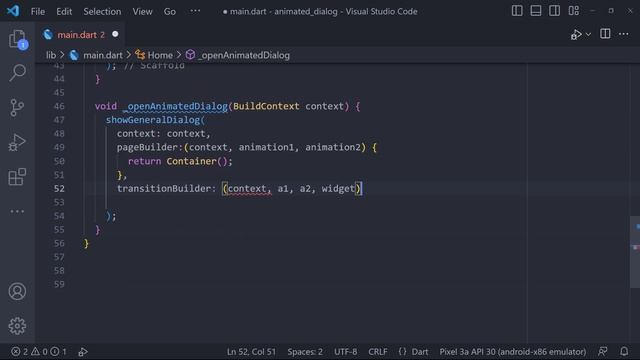The width and height of the screenshot is (640, 360).
Task: Customize the editor layout
Action: pos(573,11)
